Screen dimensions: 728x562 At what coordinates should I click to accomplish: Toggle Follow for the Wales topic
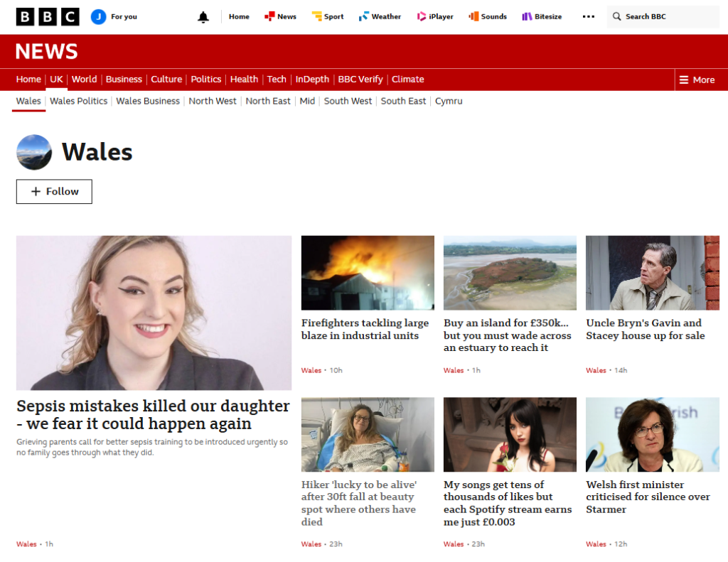54,191
